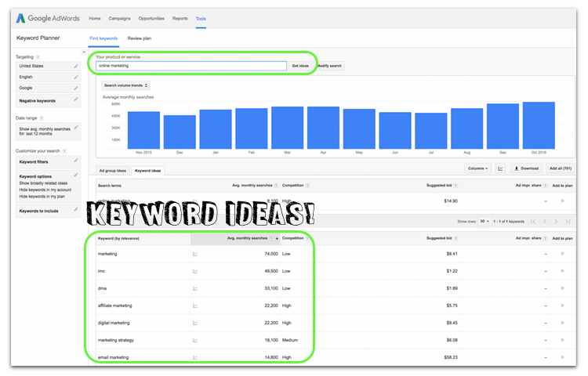Viewport: 588px width, 376px height.
Task: Edit Negative keywords pencil icon
Action: click(76, 99)
